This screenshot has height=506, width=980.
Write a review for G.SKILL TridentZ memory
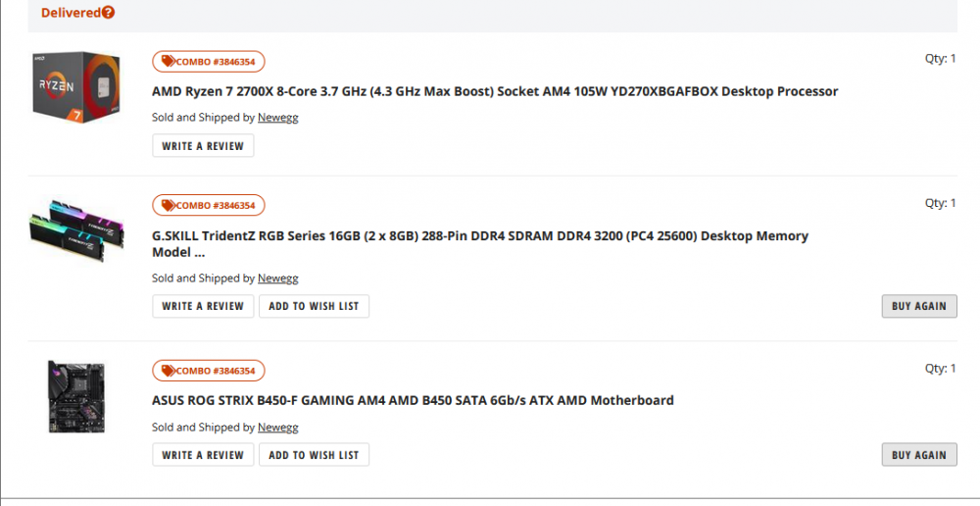coord(203,306)
